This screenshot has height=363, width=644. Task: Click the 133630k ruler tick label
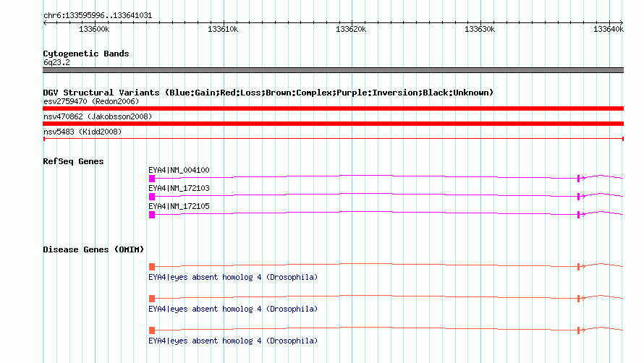(480, 29)
